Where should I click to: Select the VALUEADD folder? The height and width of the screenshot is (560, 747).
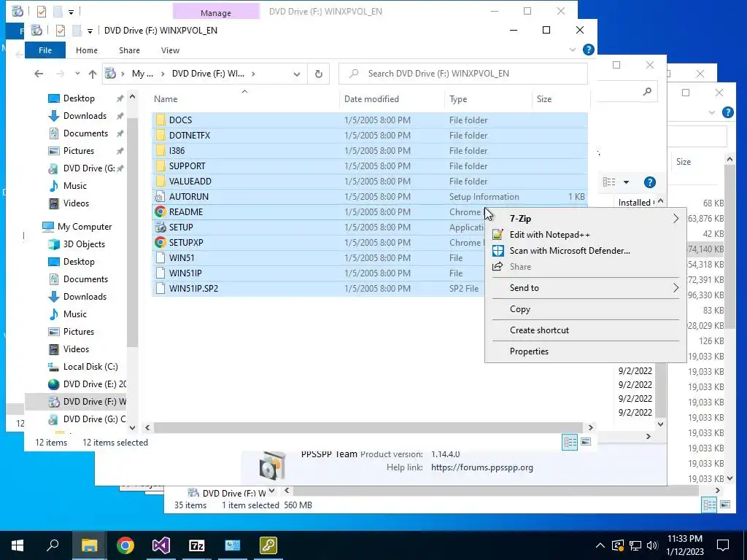(370, 181)
